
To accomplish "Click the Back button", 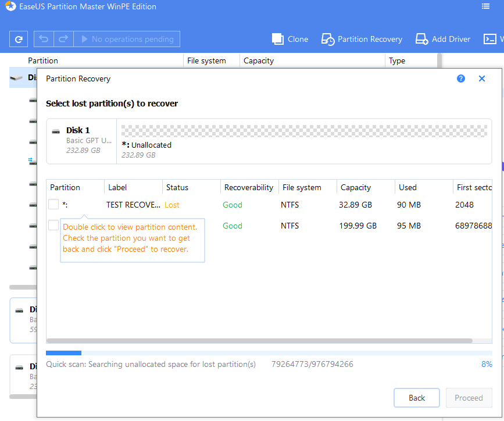I will pos(417,398).
